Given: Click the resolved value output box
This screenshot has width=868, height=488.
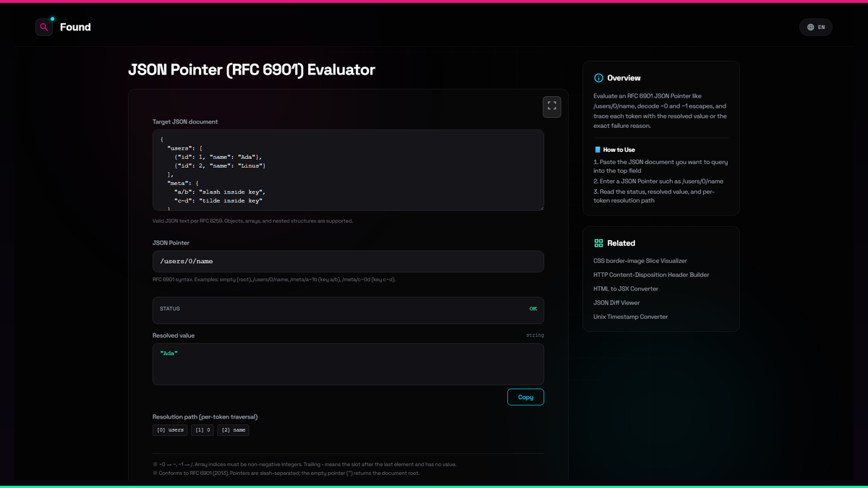Looking at the screenshot, I should pos(348,364).
